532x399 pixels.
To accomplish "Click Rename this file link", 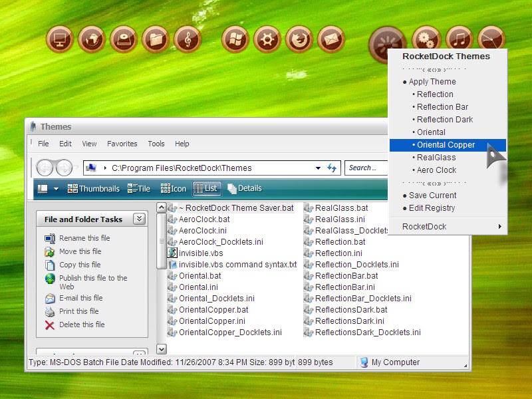I will click(x=84, y=238).
